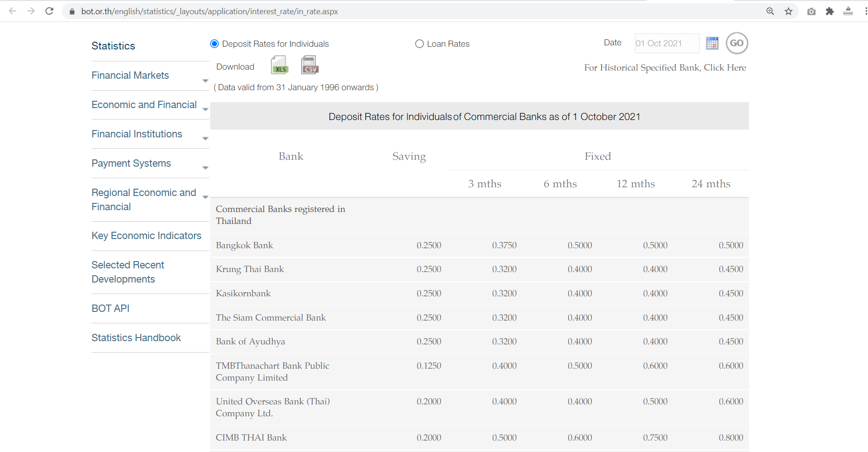Expand the Financial Markets menu arrow

pyautogui.click(x=205, y=81)
